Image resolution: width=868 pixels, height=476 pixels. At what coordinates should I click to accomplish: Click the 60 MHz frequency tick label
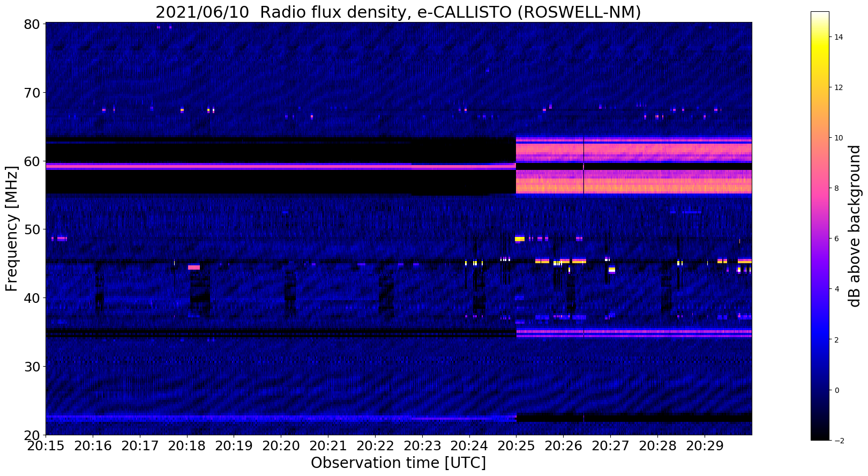point(33,161)
